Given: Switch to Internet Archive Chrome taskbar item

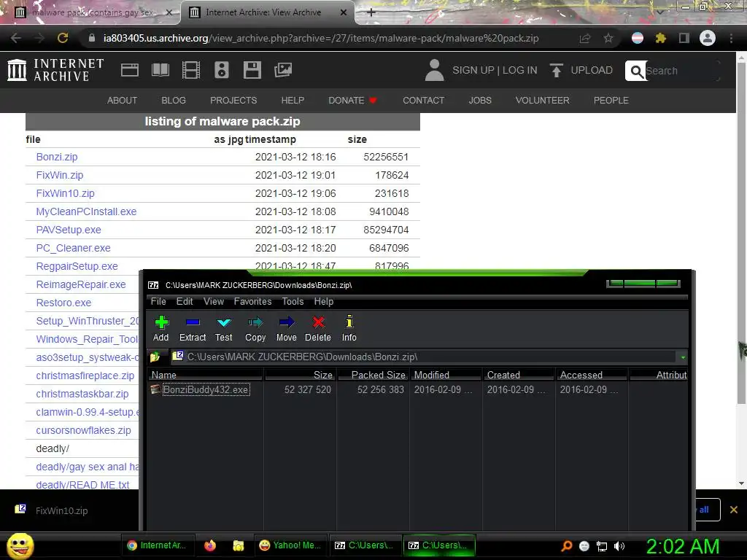Looking at the screenshot, I should click(x=158, y=545).
